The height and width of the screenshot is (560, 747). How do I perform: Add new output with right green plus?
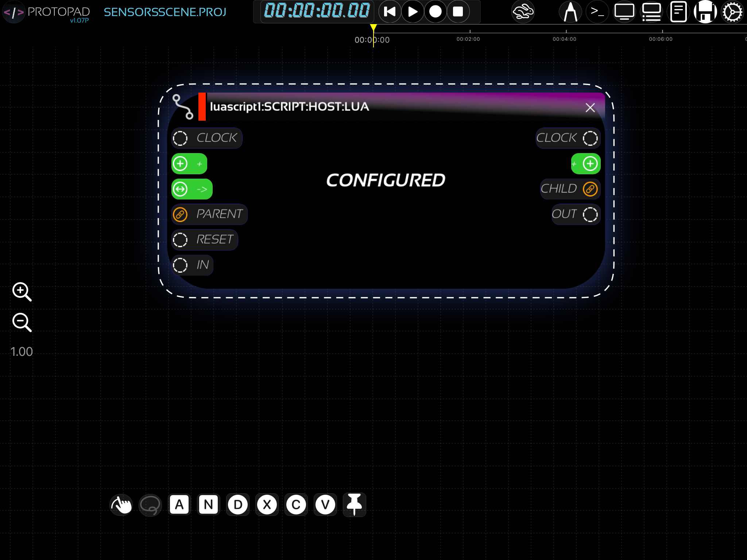[x=590, y=164]
